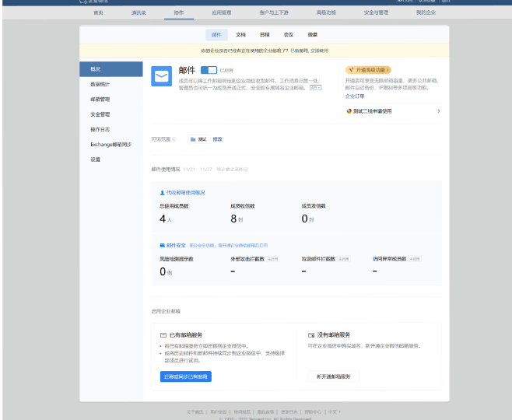Open the API dropdown tag

click(x=315, y=88)
